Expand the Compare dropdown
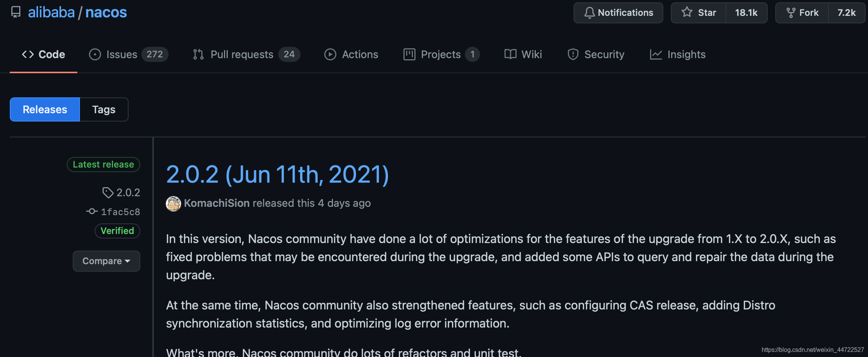The height and width of the screenshot is (357, 868). click(106, 261)
